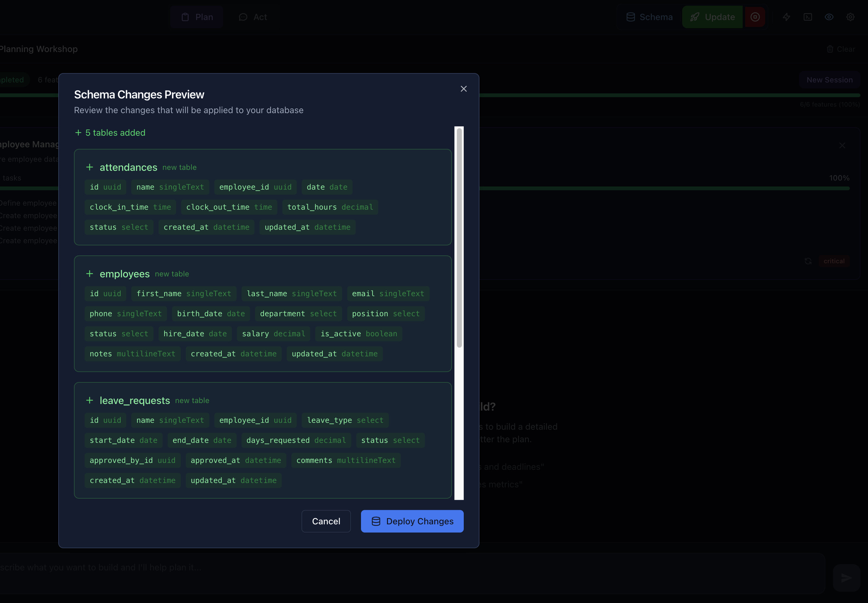
Task: Click the lightning bolt icon in toolbar
Action: [x=787, y=17]
